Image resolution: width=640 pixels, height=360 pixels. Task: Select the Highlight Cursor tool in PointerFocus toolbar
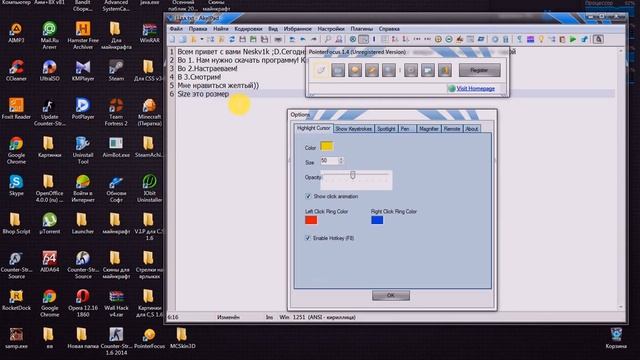coord(321,70)
